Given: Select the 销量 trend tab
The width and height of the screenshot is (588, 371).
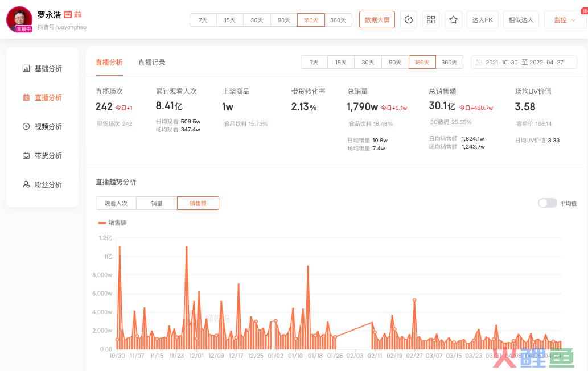Looking at the screenshot, I should 157,203.
